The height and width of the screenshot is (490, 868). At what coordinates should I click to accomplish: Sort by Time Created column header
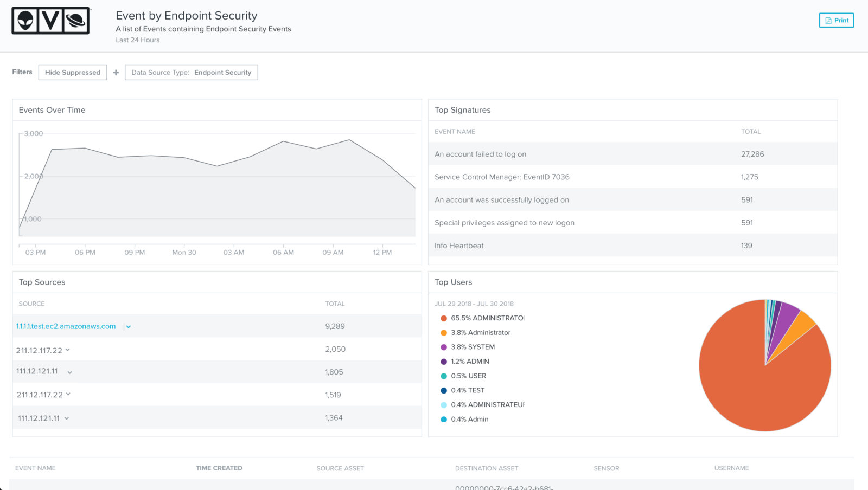tap(219, 468)
